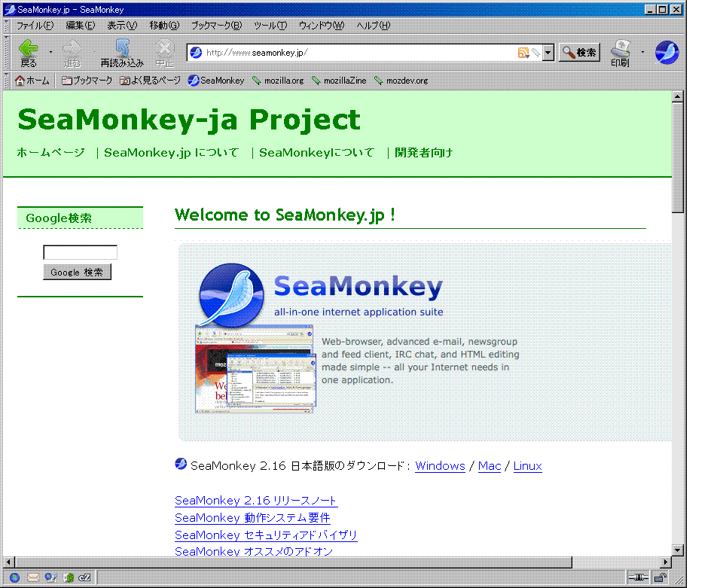Viewport: 723px width, 588px height.
Task: Open mozdev.org bookmark
Action: click(401, 81)
